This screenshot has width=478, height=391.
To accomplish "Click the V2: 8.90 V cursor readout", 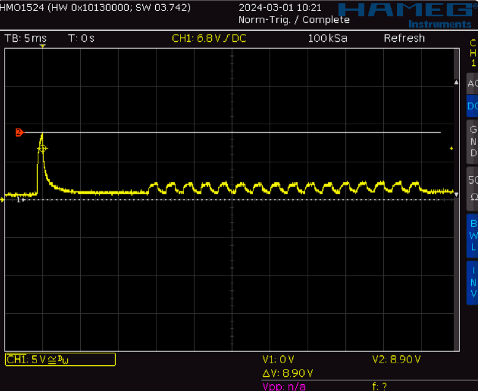I will click(397, 359).
